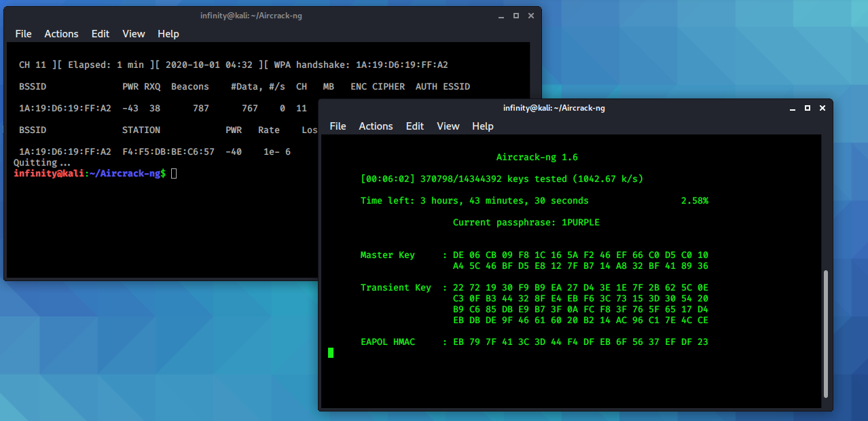Viewport: 868px width, 421px height.
Task: Open Edit menu in the Aircrack-ng terminal window
Action: point(415,126)
